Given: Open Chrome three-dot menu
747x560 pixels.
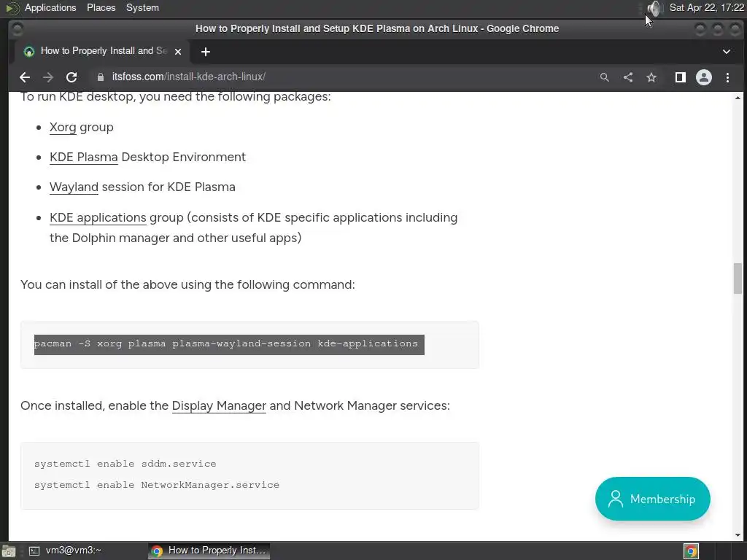Looking at the screenshot, I should tap(727, 77).
